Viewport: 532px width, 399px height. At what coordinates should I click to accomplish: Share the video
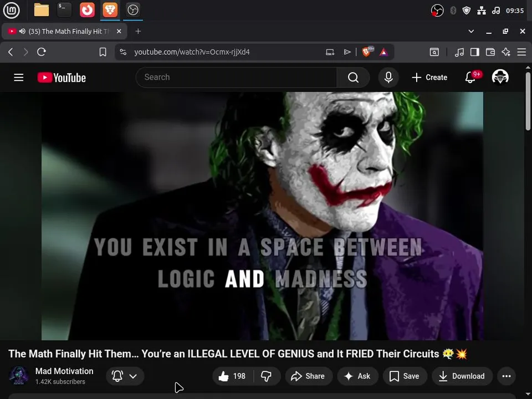pos(308,376)
